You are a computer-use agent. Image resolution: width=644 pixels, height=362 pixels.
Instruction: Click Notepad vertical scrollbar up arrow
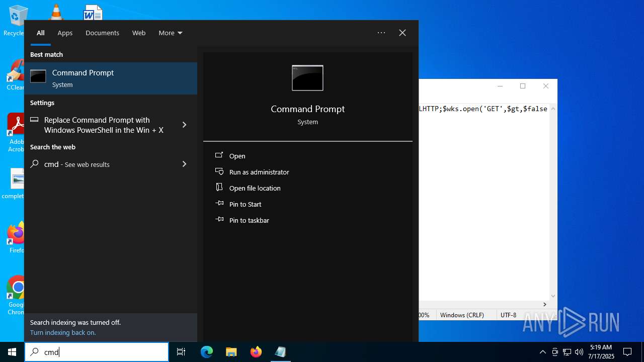point(553,109)
